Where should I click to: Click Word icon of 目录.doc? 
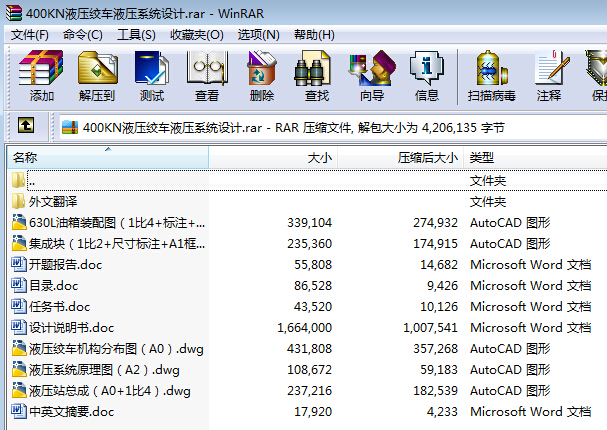pos(19,285)
